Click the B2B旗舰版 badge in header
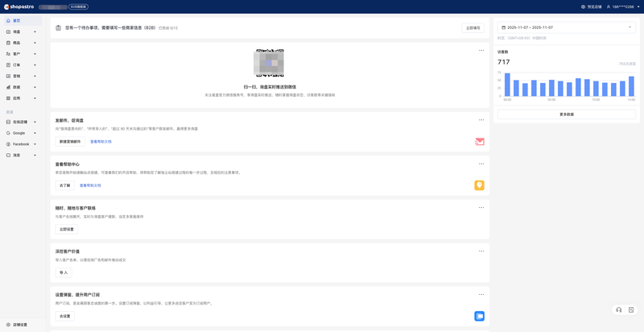This screenshot has height=332, width=644. [78, 7]
